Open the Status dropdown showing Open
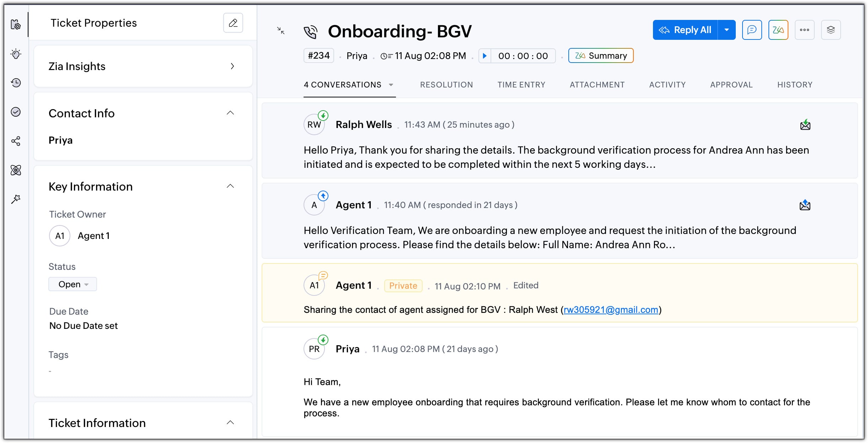The width and height of the screenshot is (868, 443). tap(73, 284)
